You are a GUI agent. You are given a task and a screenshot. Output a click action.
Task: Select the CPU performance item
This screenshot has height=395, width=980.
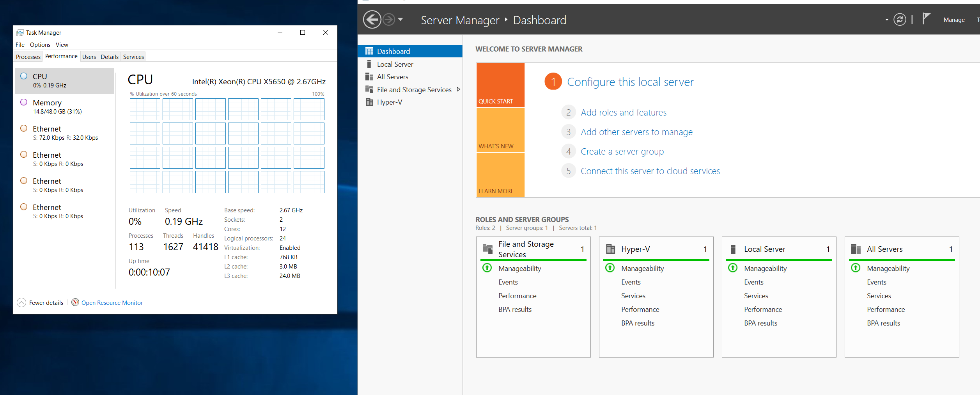pos(64,81)
